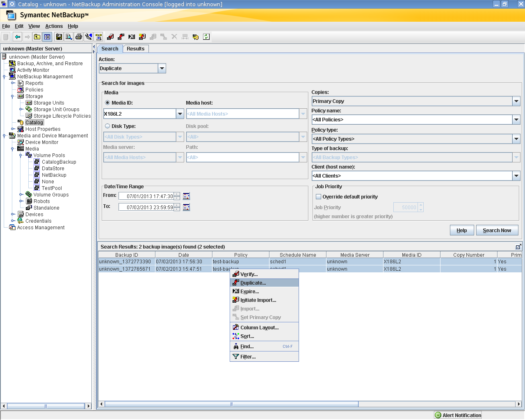Screen dimensions: 525x420
Task: Open the Media ID dropdown showing X186L2
Action: (x=180, y=114)
